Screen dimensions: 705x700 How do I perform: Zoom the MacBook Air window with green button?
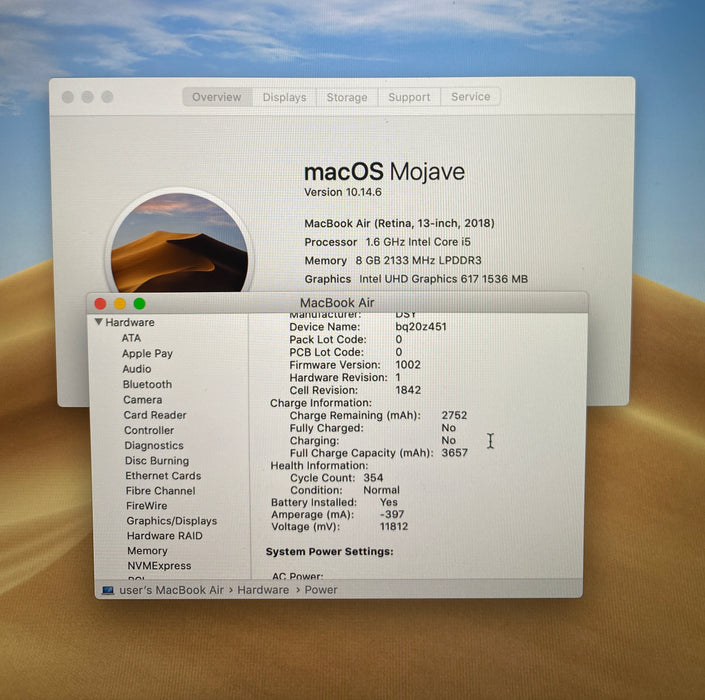tap(139, 304)
